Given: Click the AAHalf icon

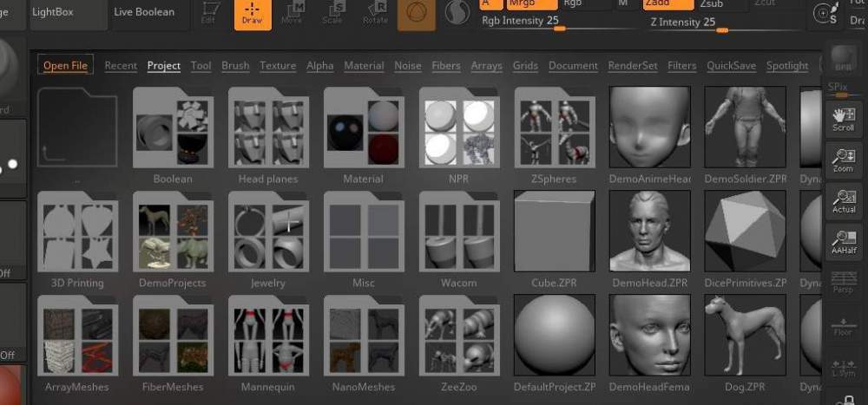Looking at the screenshot, I should [843, 242].
